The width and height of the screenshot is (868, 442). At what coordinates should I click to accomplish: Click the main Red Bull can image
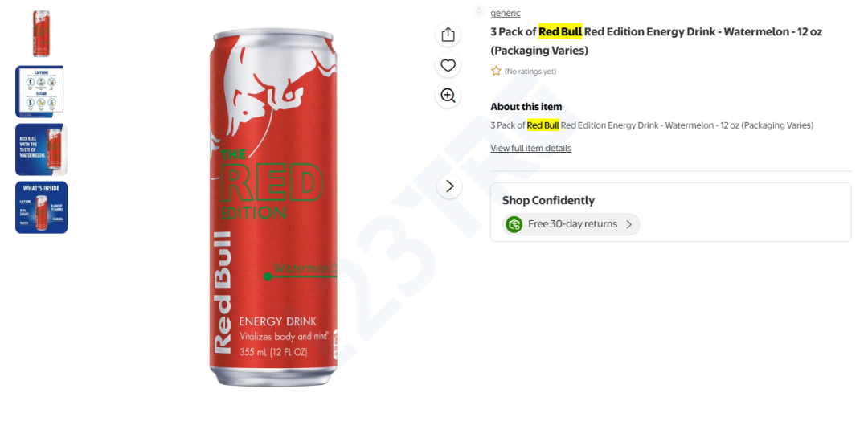click(273, 207)
